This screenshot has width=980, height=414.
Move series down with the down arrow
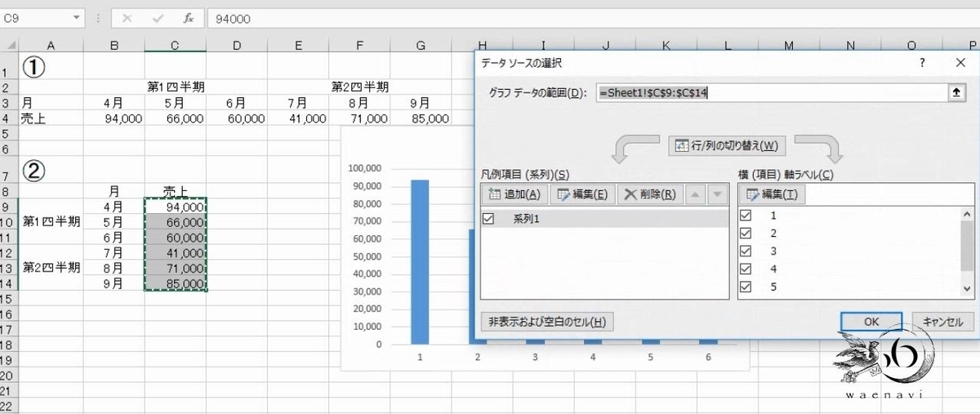(x=716, y=194)
